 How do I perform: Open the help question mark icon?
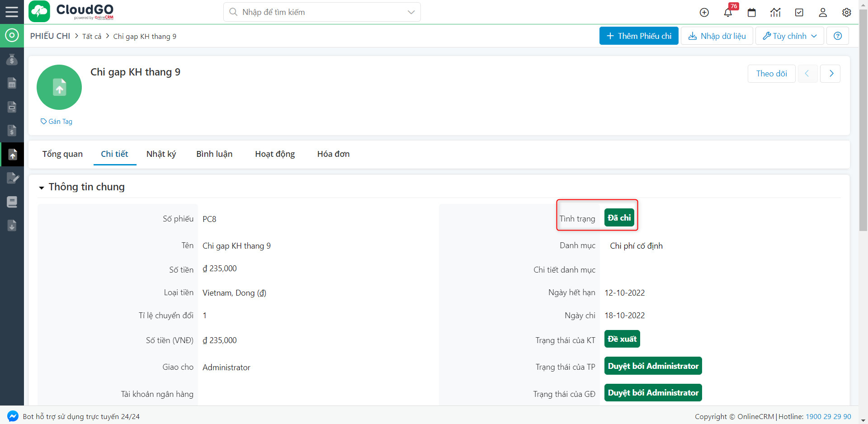838,36
